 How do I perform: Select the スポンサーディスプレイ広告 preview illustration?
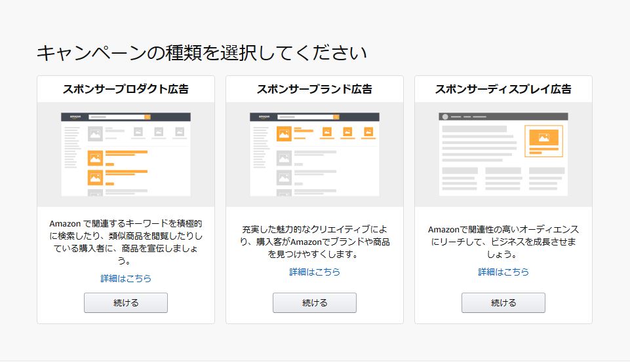[503, 155]
